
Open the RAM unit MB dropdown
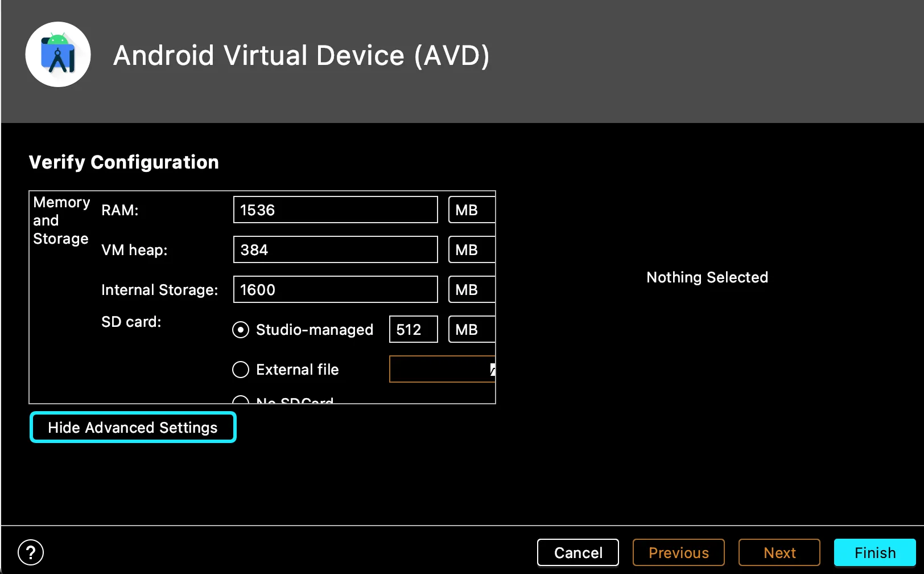click(x=472, y=210)
